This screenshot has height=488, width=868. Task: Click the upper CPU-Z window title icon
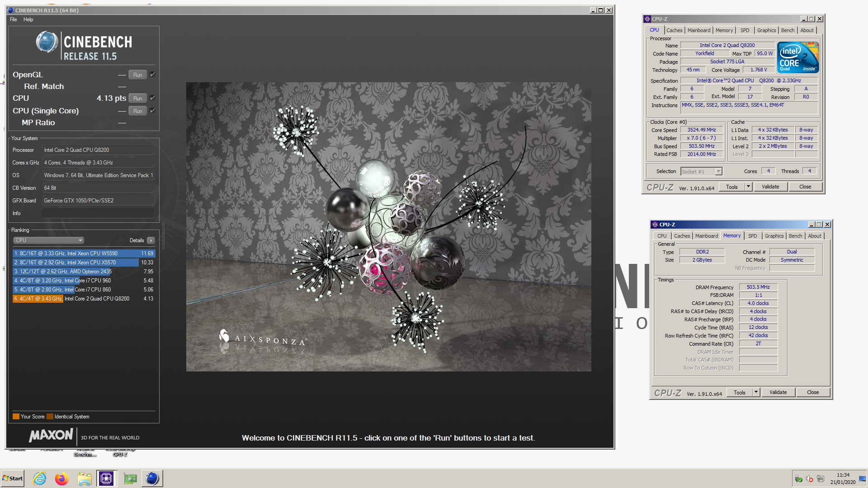[647, 19]
